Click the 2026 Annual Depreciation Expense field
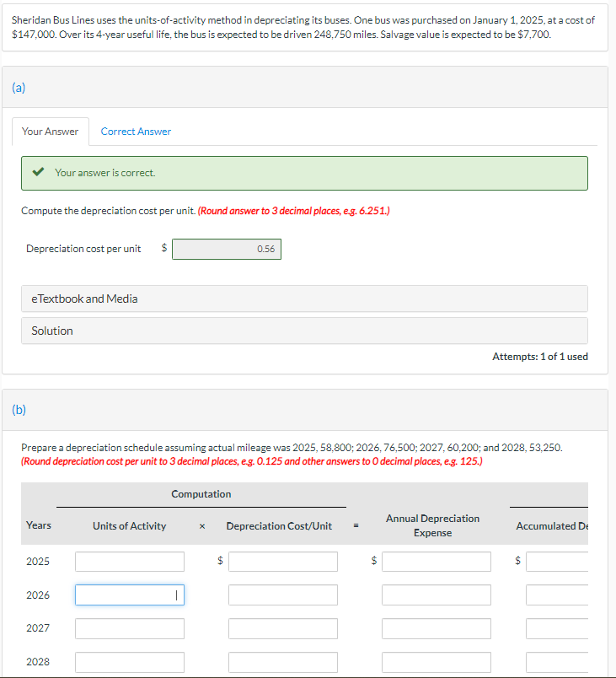The image size is (616, 678). tap(437, 595)
